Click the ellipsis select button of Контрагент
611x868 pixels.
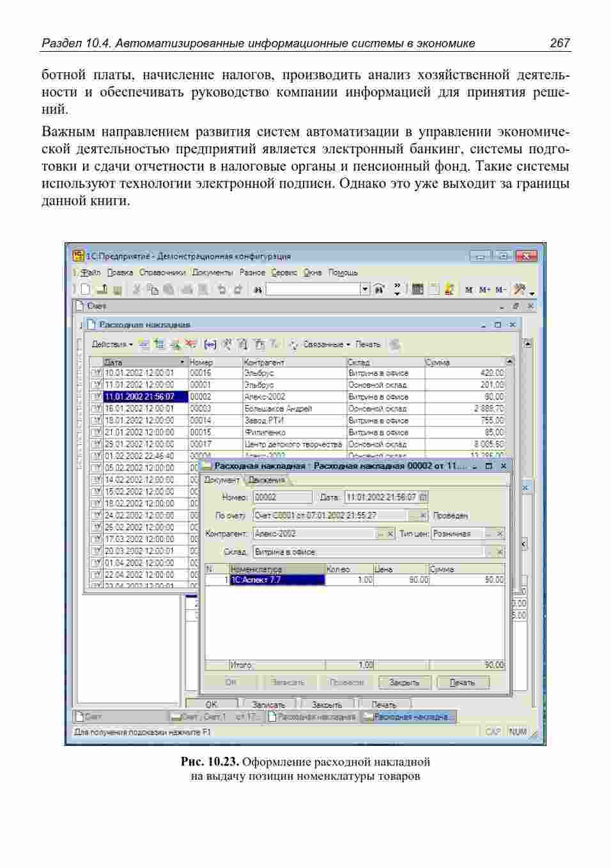[380, 534]
